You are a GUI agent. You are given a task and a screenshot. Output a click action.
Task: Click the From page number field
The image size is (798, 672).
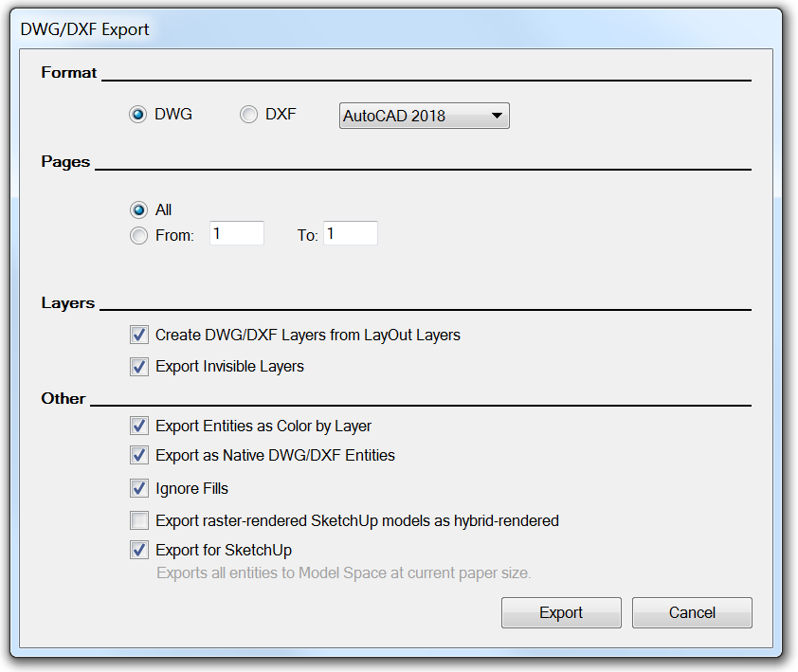(x=236, y=233)
